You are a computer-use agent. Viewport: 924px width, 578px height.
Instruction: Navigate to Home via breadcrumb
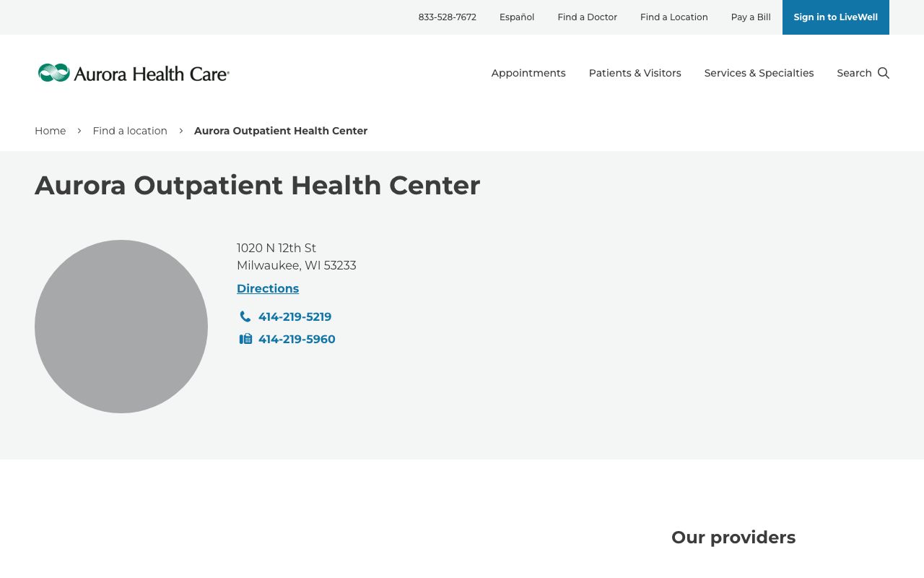(x=50, y=131)
